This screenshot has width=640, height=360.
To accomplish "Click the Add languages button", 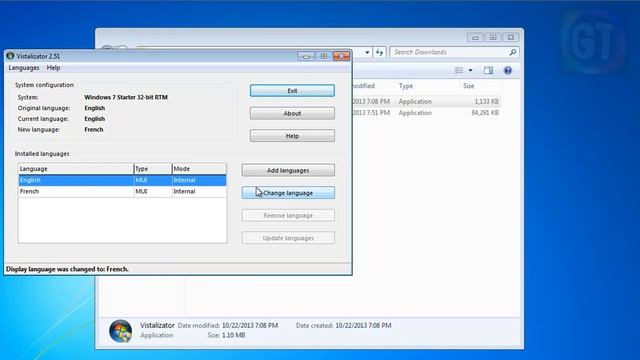I will [x=288, y=170].
